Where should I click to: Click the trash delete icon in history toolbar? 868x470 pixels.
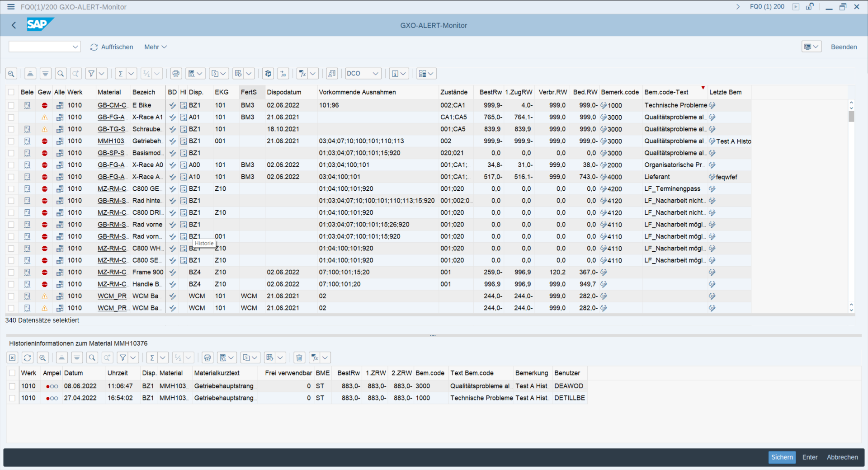coord(299,358)
